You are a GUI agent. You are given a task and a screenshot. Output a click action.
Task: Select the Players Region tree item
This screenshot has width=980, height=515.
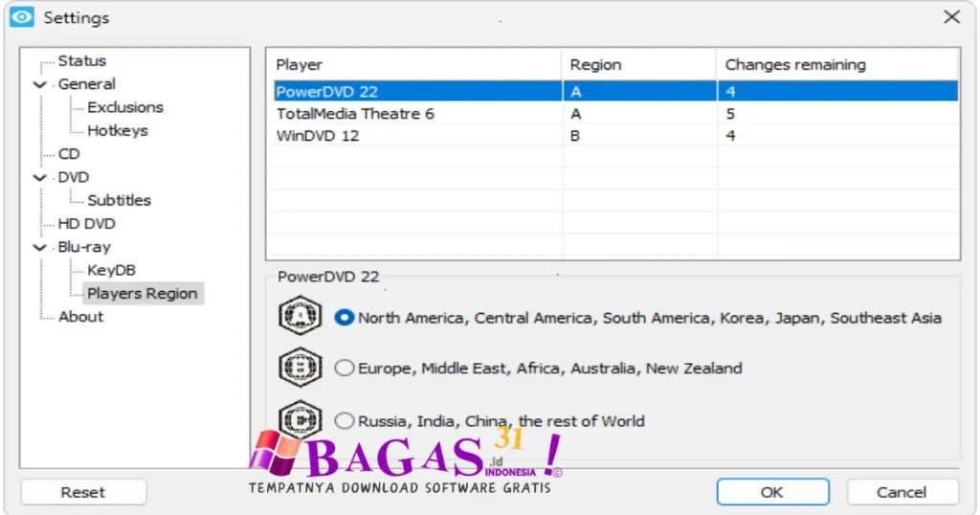tap(143, 293)
